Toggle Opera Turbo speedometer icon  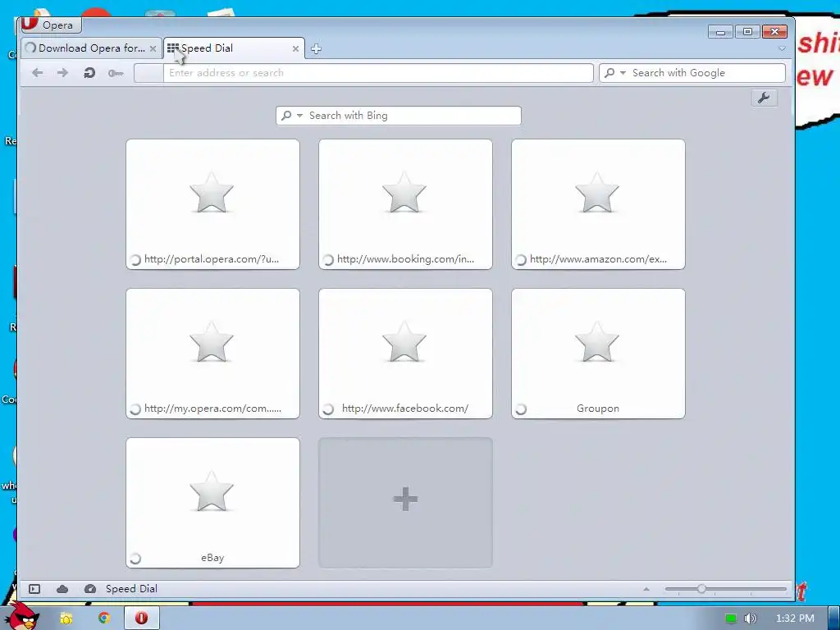[90, 589]
